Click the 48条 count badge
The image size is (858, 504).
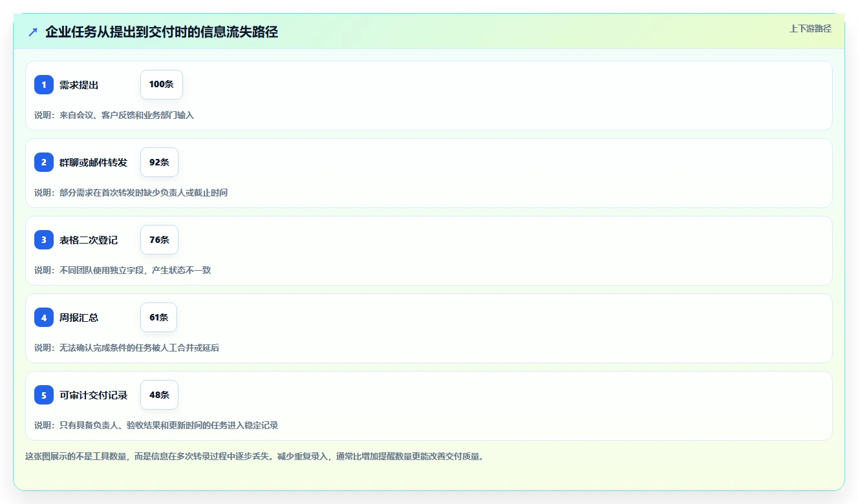pos(159,395)
